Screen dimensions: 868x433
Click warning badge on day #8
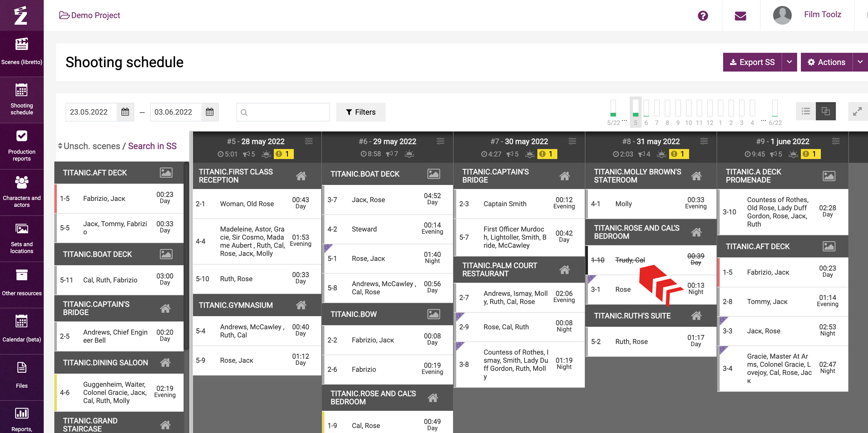pos(678,154)
